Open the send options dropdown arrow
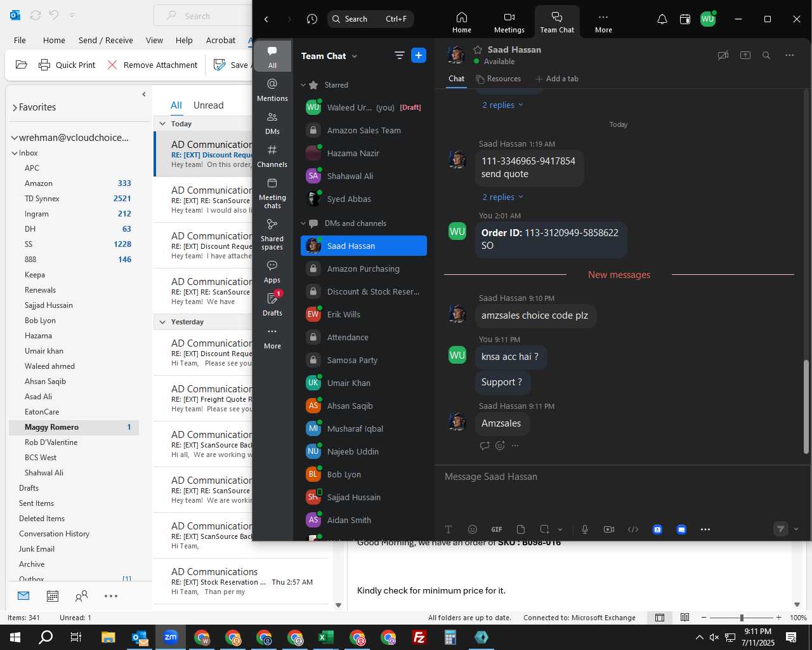 click(796, 529)
